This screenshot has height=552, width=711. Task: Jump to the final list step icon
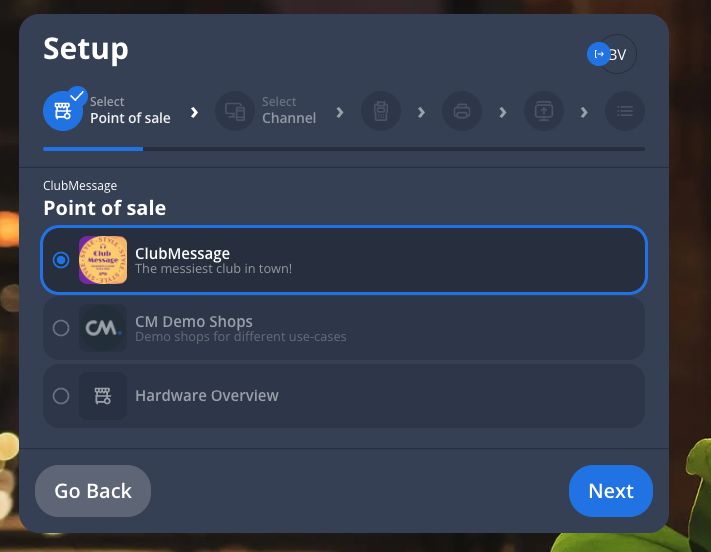coord(625,111)
